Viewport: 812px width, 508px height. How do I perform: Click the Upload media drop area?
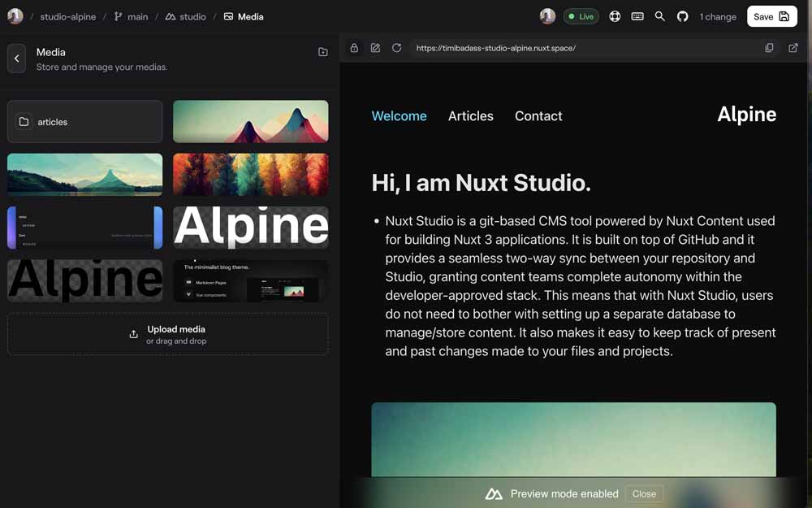(x=168, y=334)
